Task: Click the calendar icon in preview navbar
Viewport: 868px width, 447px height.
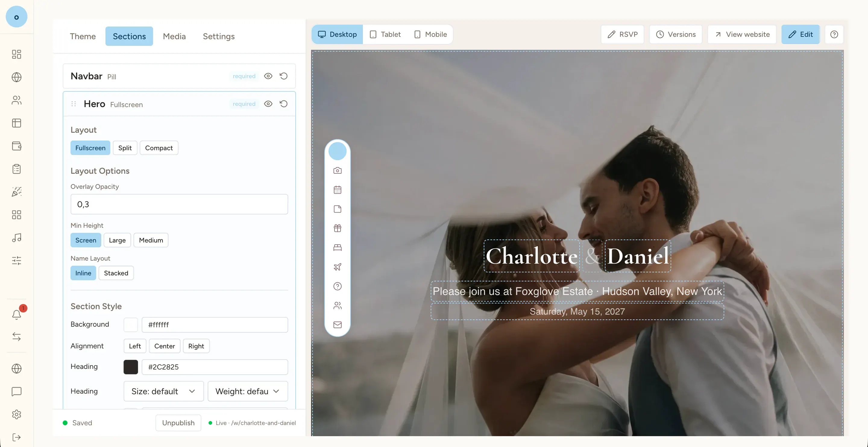Action: coord(337,190)
